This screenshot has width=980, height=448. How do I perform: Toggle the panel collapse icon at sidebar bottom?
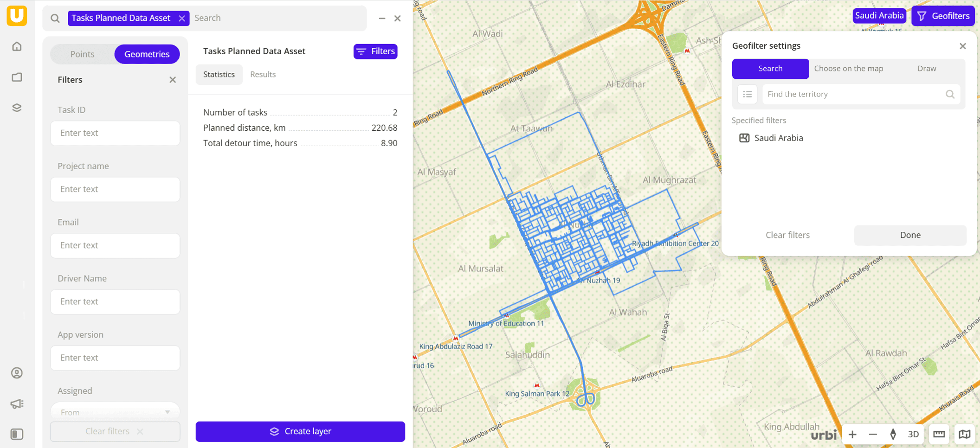17,434
